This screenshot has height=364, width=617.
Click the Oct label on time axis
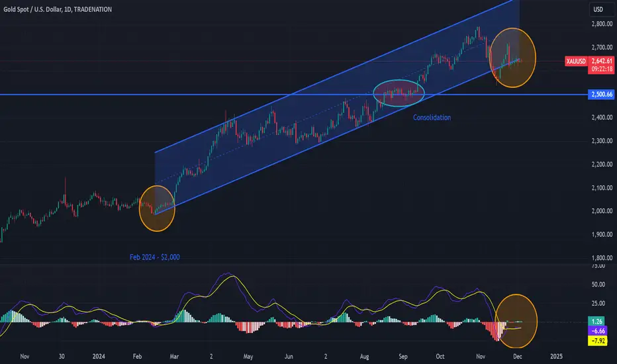pos(440,356)
